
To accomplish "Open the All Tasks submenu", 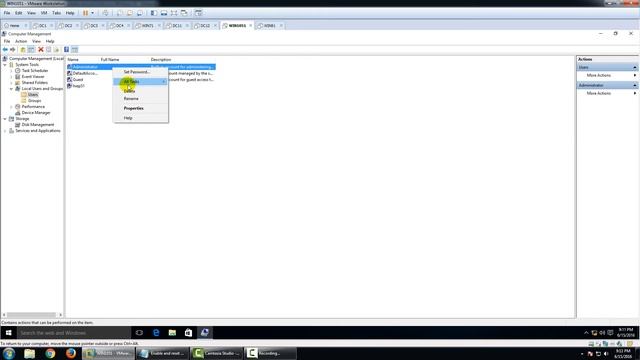I will click(140, 82).
